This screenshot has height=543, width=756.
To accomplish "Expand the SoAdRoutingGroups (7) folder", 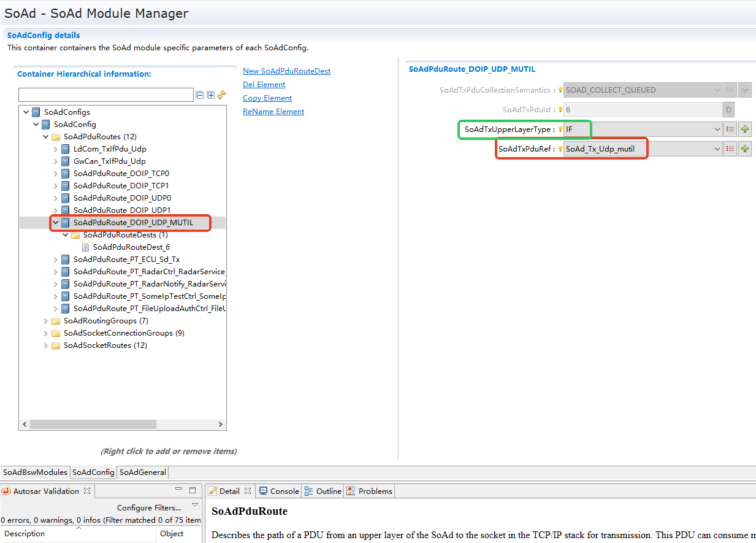I will (x=46, y=321).
